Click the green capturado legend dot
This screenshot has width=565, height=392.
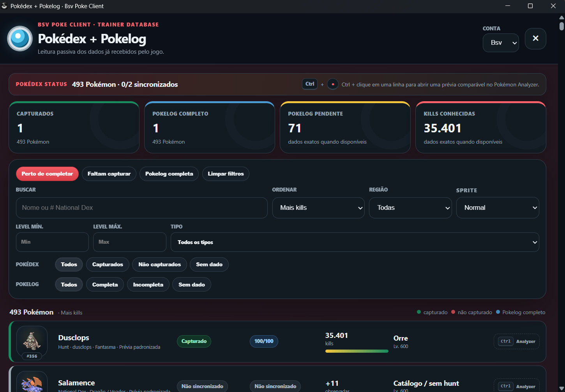coord(419,312)
